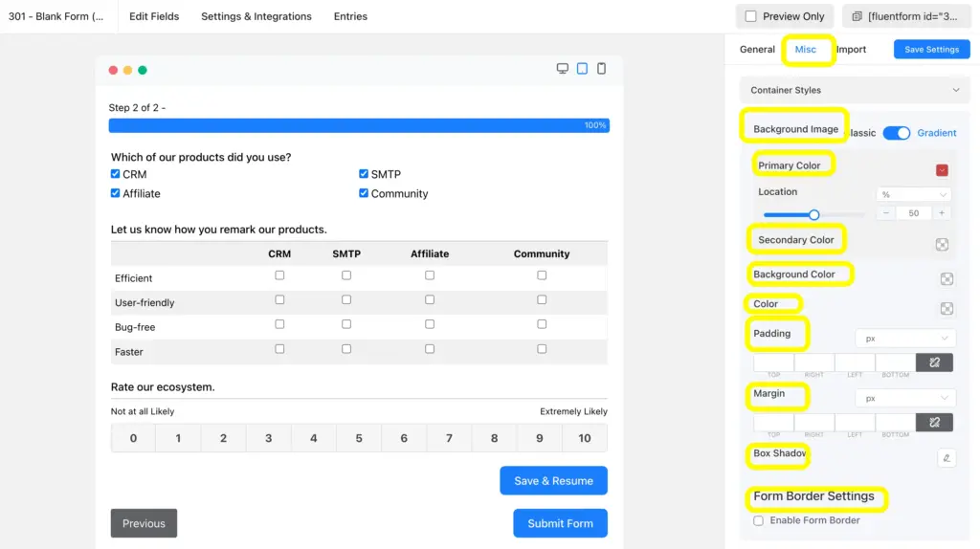Click the Padding BOTTOM input field
Viewport: 980px width, 549px height.
[896, 362]
